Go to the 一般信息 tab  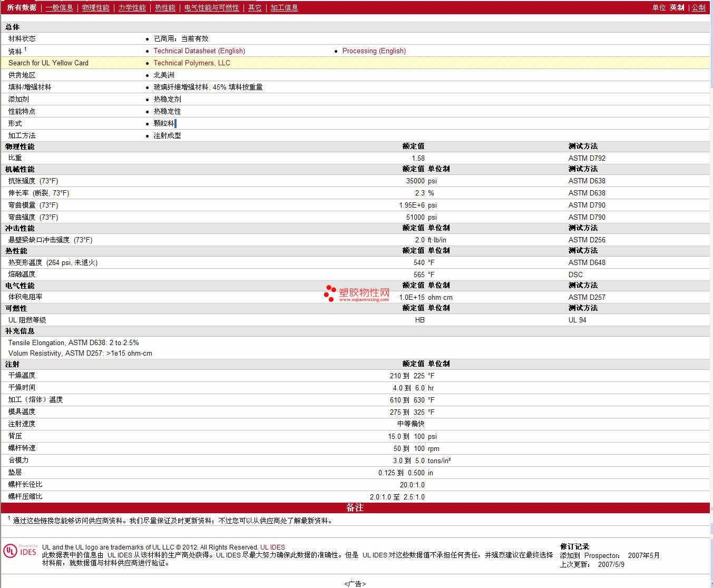(59, 7)
